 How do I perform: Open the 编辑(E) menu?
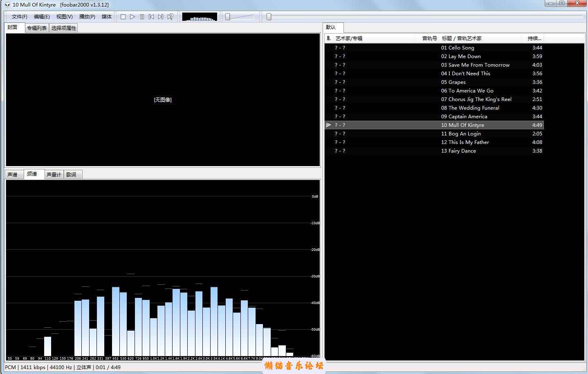[42, 17]
